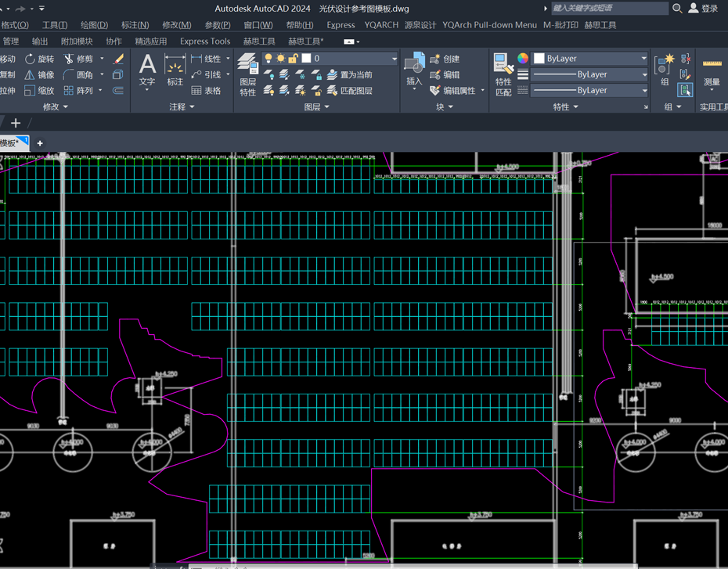Screen dimensions: 728x569
Task: Click the 登录 sign-in button
Action: click(704, 9)
